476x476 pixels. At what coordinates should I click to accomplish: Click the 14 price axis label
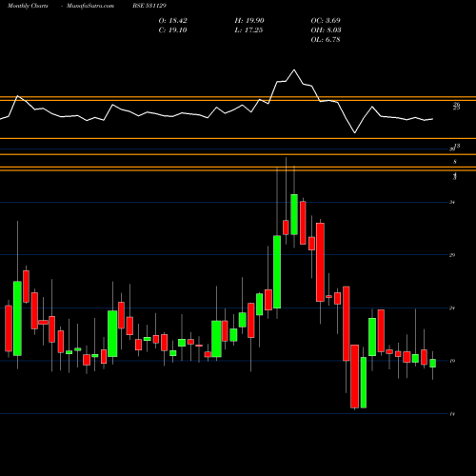point(452,414)
